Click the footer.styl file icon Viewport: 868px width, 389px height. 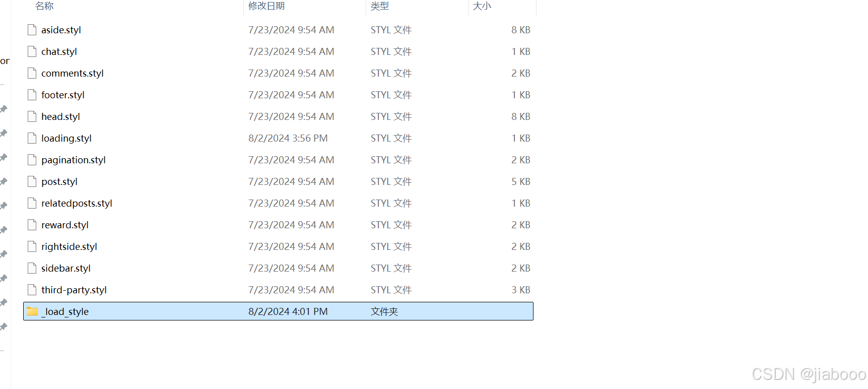pos(32,95)
